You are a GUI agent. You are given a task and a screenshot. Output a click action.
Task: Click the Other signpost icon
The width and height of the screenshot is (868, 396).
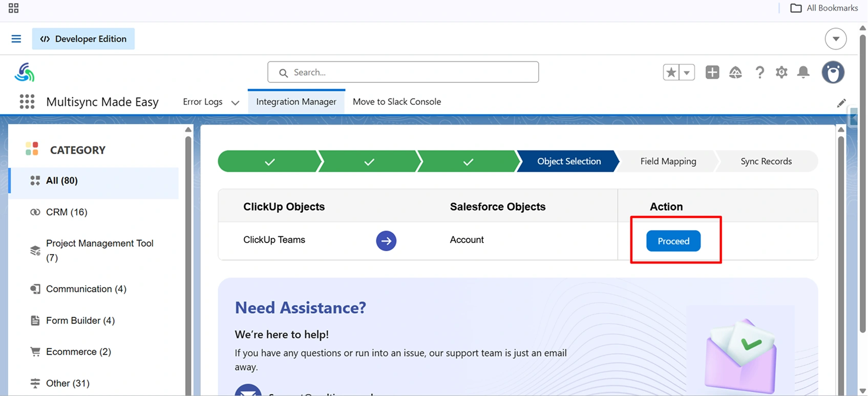click(35, 383)
